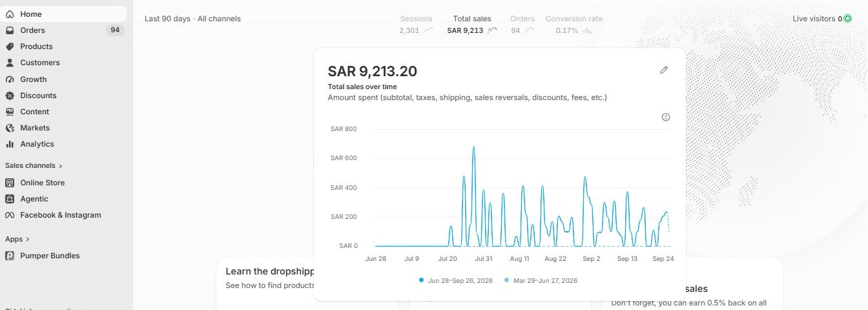Viewport: 868px width, 310px height.
Task: Click the Pumper Bundles app icon
Action: tap(10, 256)
